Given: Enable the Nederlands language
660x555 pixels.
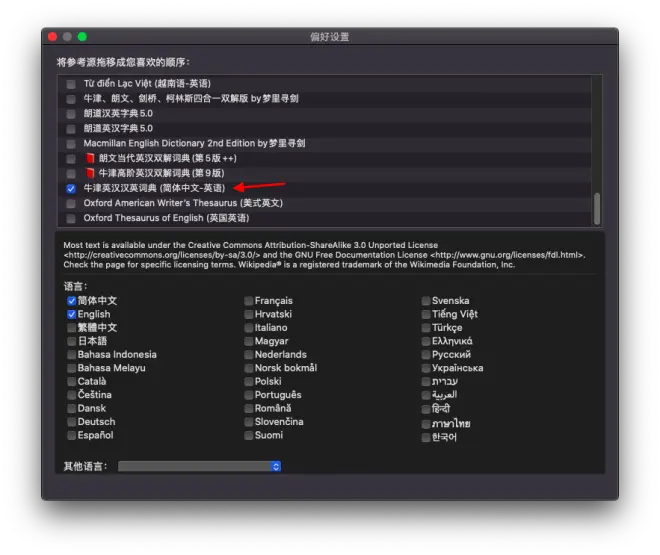Looking at the screenshot, I should 249,355.
